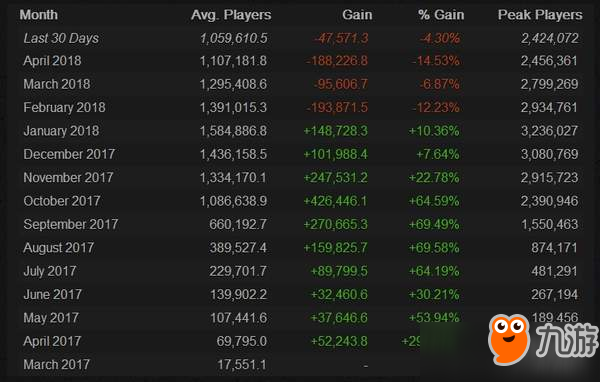Click the Gain column header
Image resolution: width=600 pixels, height=382 pixels.
(357, 15)
